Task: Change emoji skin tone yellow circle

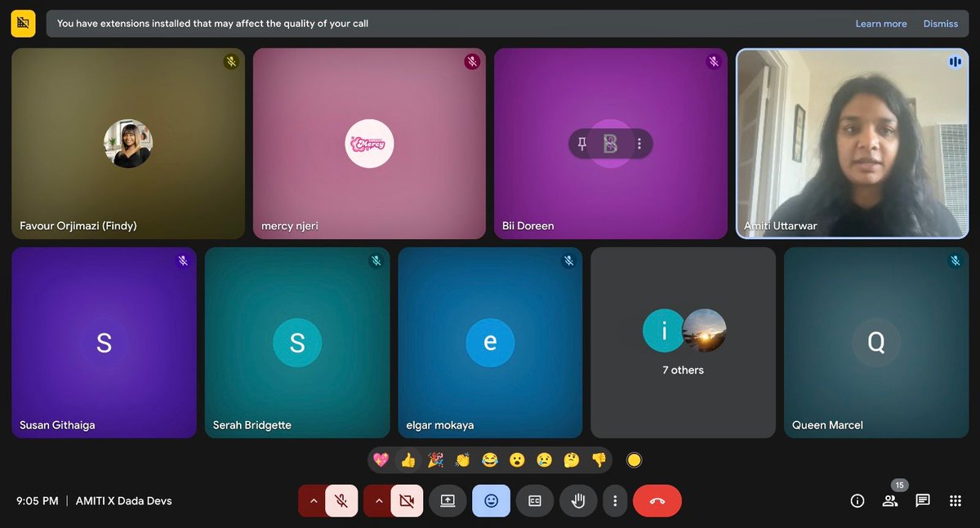Action: (634, 460)
